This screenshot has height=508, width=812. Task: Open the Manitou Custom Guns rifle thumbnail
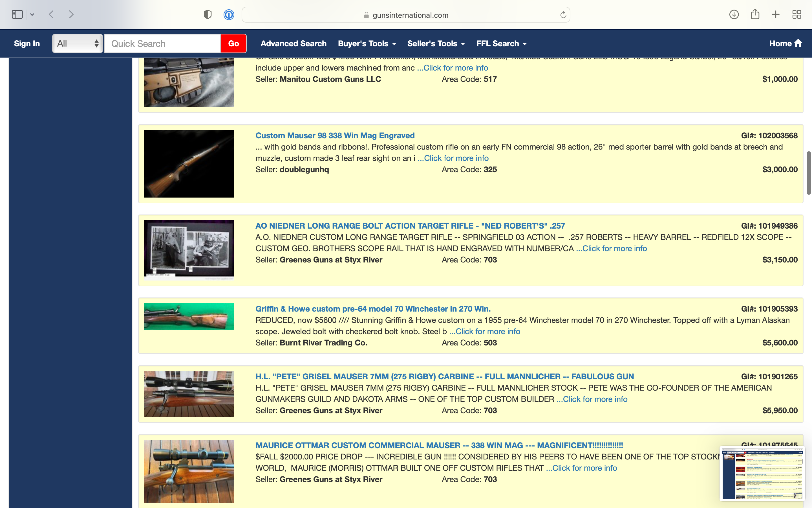coord(189,83)
